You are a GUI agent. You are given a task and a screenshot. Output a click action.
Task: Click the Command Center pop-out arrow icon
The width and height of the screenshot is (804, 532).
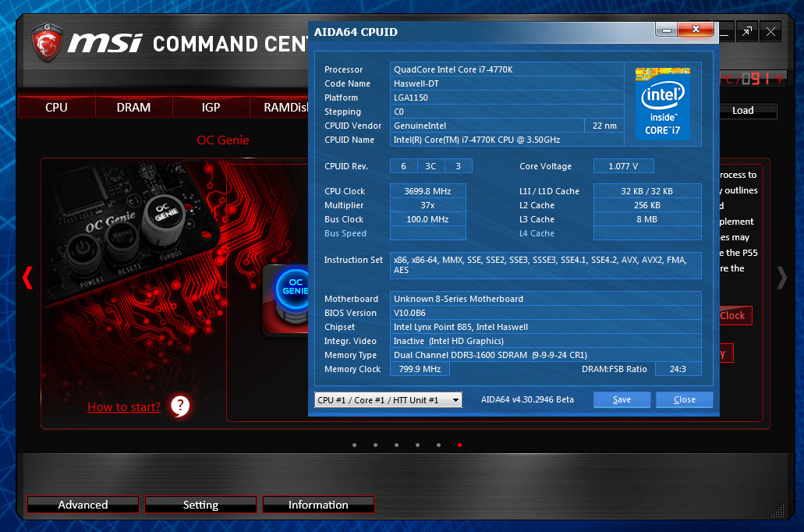click(x=748, y=32)
